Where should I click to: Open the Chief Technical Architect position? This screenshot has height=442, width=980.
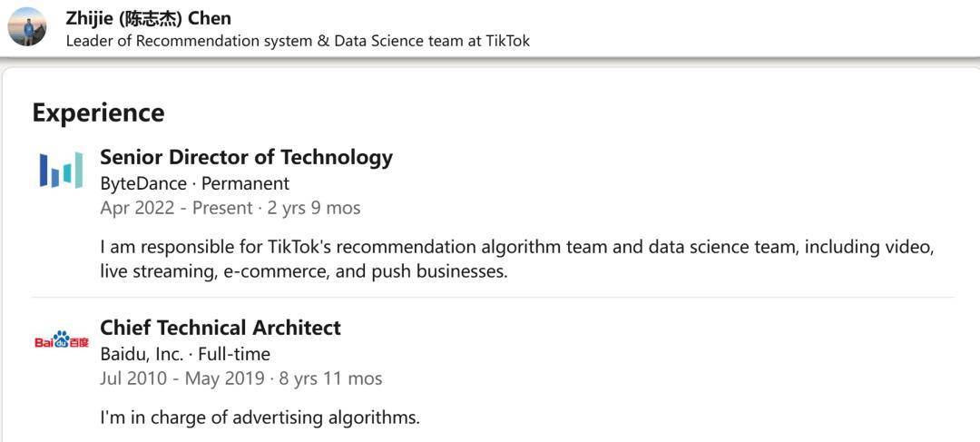[220, 328]
